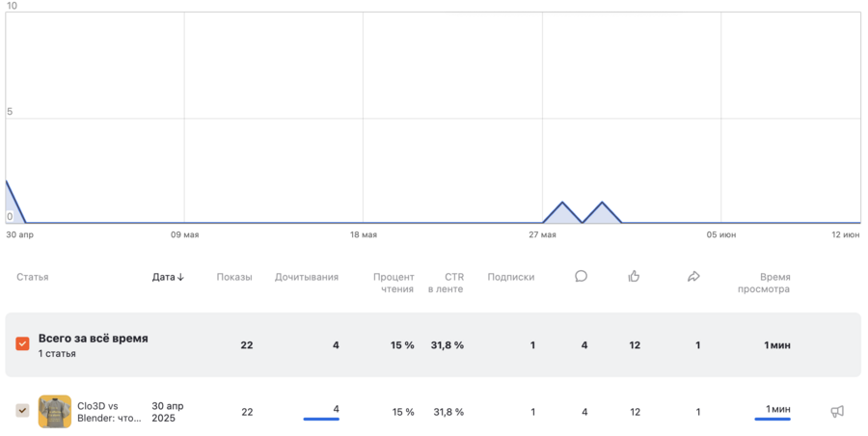
Task: Click the share arrow column header
Action: 693,277
